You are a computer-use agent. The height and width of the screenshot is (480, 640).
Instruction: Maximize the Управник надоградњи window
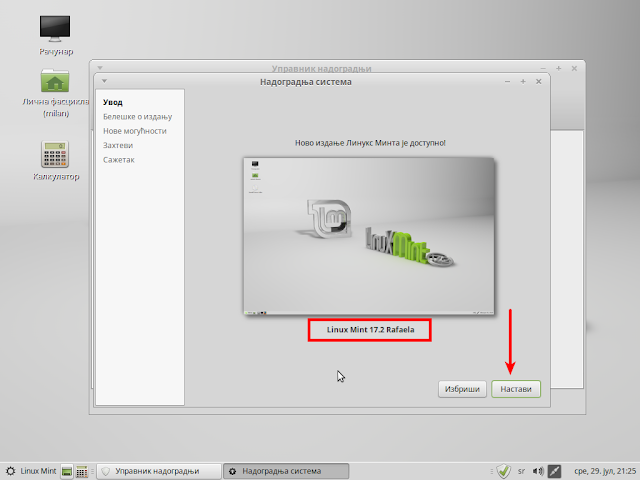558,69
